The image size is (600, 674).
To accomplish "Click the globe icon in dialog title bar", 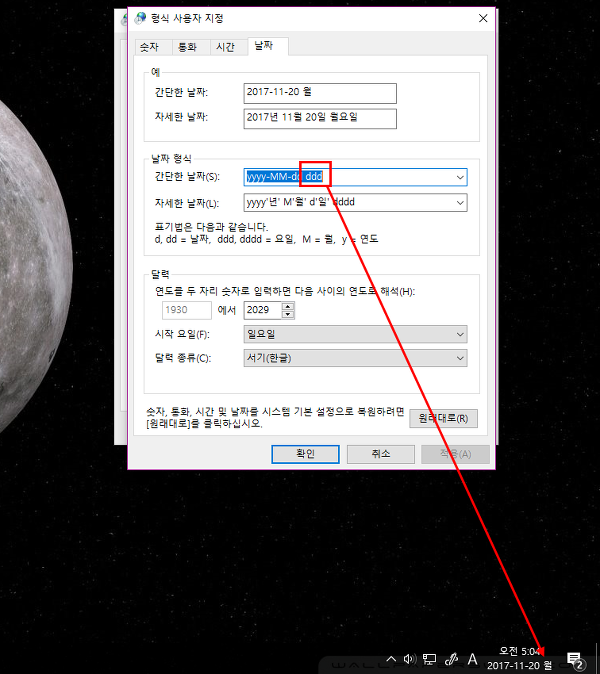I will pyautogui.click(x=140, y=18).
